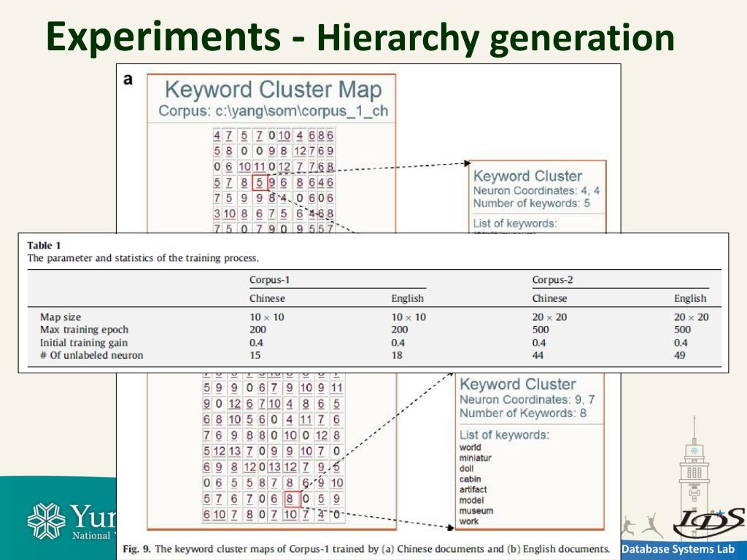Click the table caption about training process
Image resolution: width=747 pixels, height=560 pixels.
coord(143,259)
